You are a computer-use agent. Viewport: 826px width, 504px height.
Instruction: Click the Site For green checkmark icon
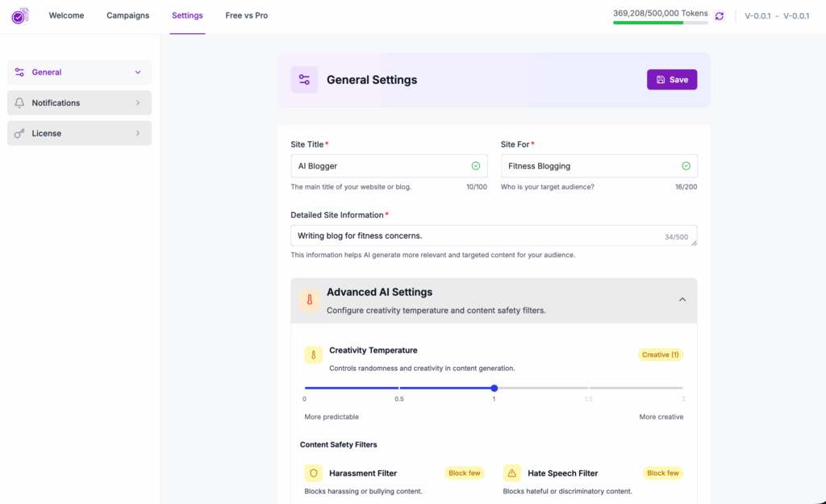point(686,166)
